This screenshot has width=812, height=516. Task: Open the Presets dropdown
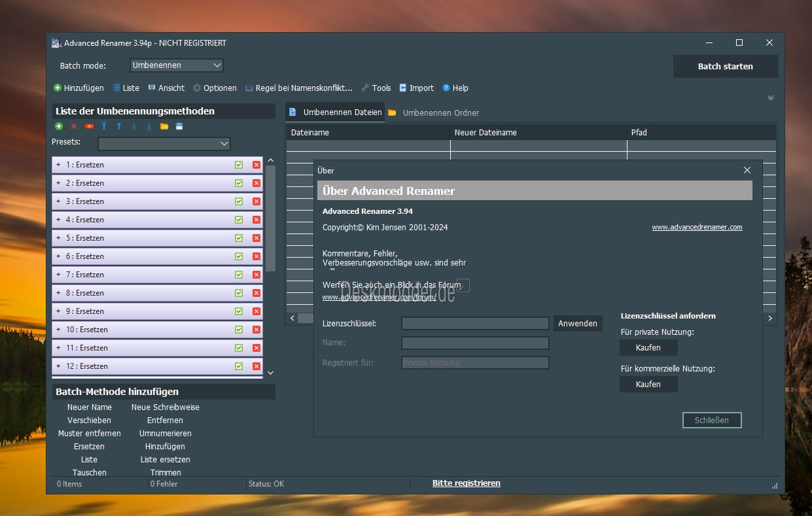(164, 143)
